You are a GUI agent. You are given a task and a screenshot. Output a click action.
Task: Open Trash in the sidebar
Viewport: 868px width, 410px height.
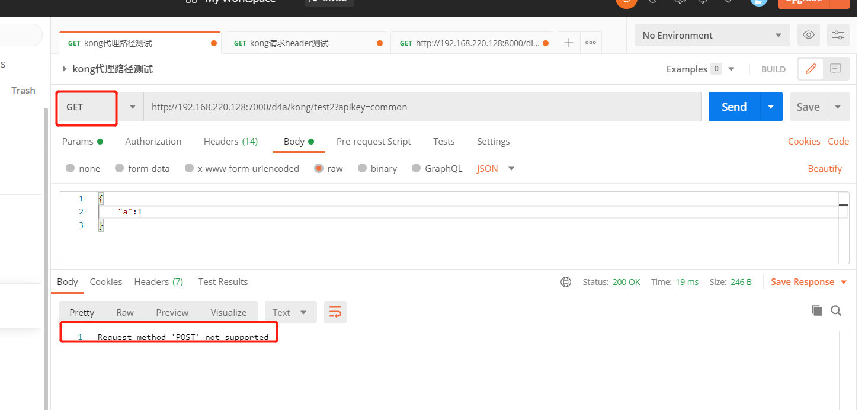point(23,90)
